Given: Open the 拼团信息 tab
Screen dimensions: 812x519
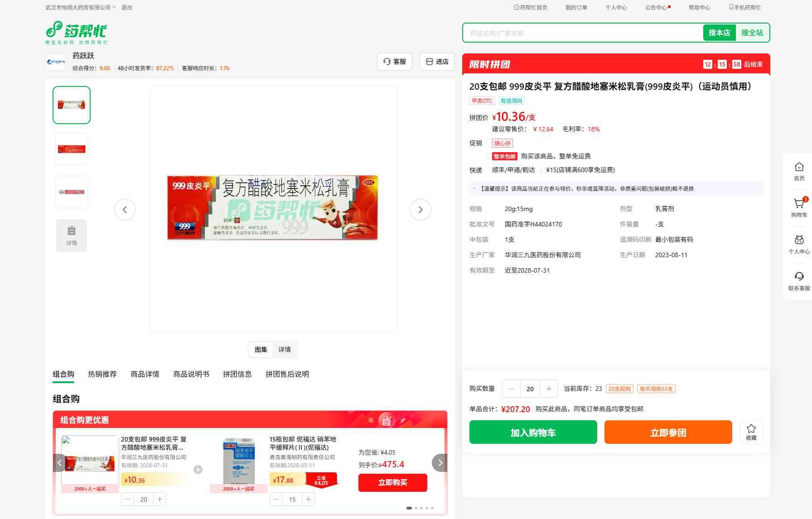Looking at the screenshot, I should (x=237, y=374).
